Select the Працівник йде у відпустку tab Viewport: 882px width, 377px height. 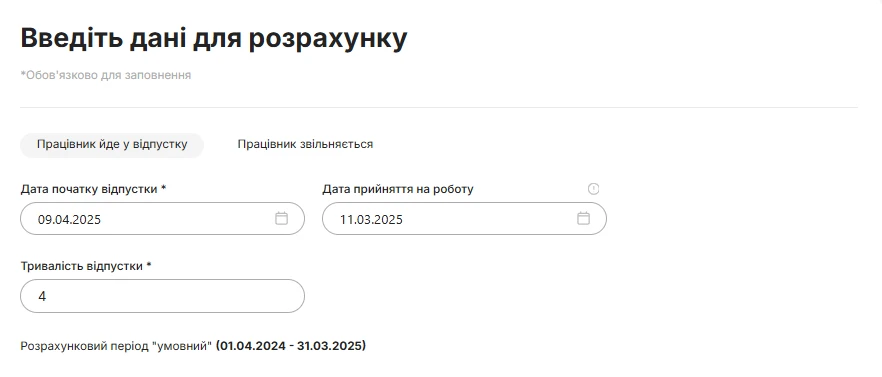(x=112, y=145)
